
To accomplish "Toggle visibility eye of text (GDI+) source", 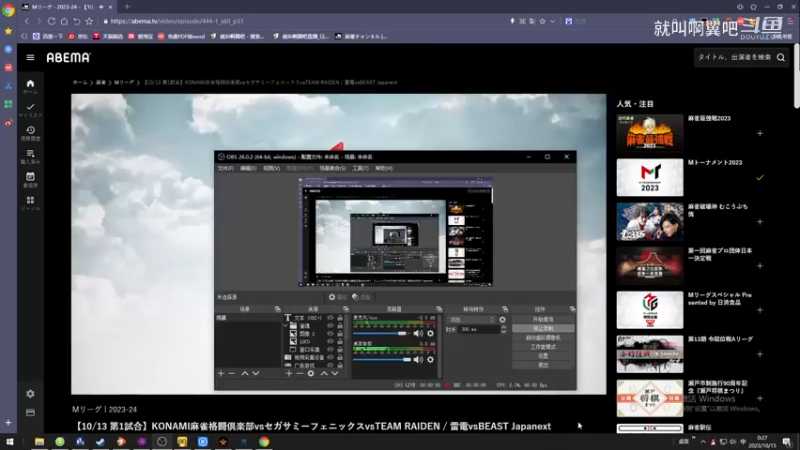I will (x=330, y=318).
